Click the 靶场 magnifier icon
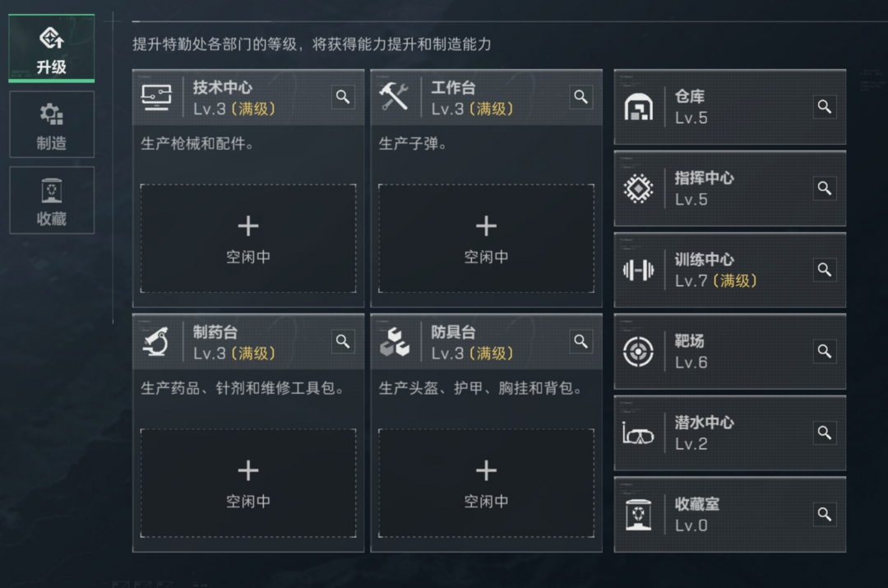This screenshot has width=888, height=588. [x=825, y=351]
